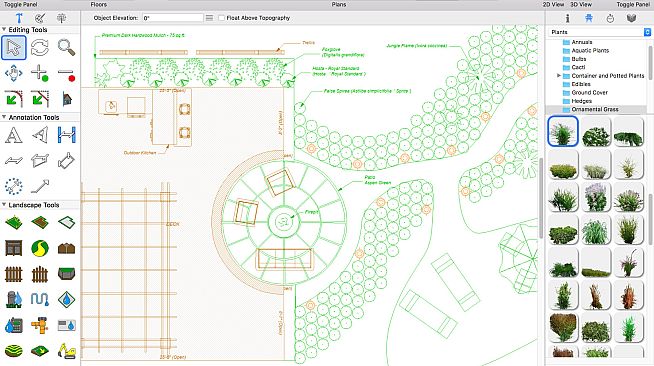
Task: Open the book icon in right panel
Action: point(631,18)
